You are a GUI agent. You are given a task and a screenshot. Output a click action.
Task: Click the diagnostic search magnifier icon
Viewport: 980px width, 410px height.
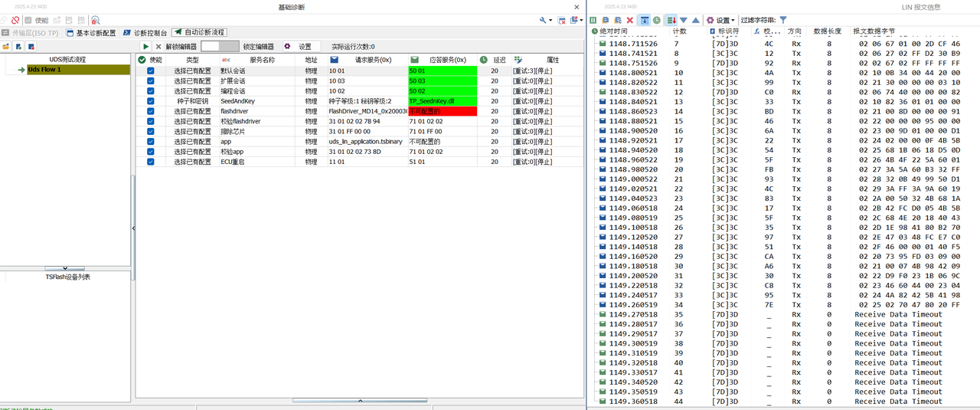pos(95,20)
